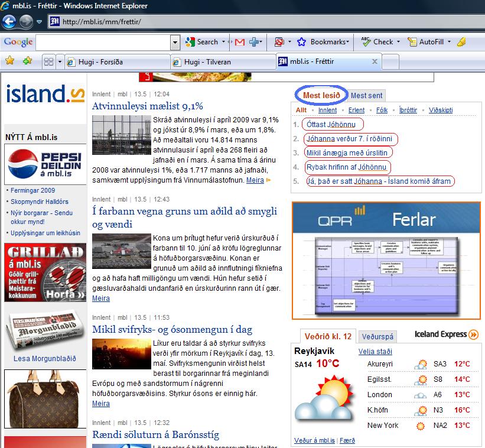Open the Check dropdown arrow
The height and width of the screenshot is (448, 485).
[x=398, y=42]
